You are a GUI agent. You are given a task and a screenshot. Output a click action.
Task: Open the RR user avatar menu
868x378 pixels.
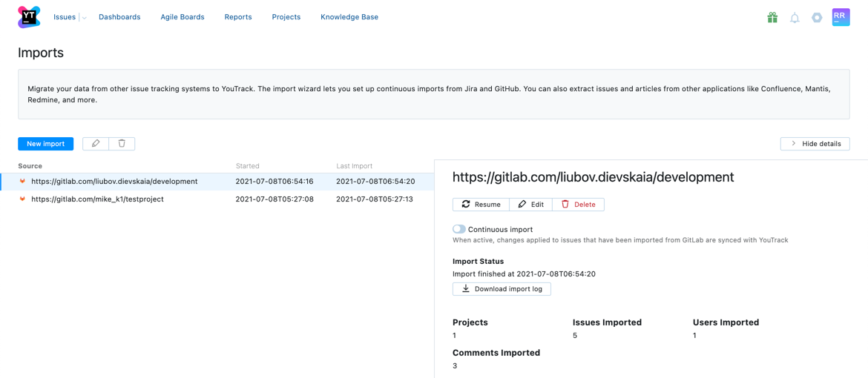[x=841, y=17]
